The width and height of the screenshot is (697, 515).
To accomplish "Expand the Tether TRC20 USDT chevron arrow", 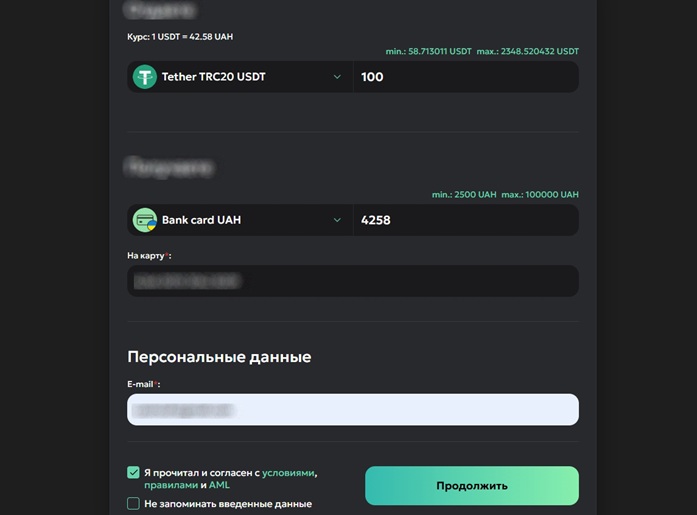I will pos(337,77).
